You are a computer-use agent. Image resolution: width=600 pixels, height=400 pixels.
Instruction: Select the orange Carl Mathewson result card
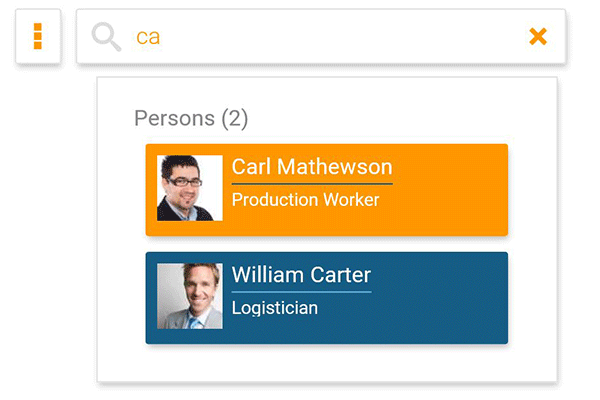(327, 190)
